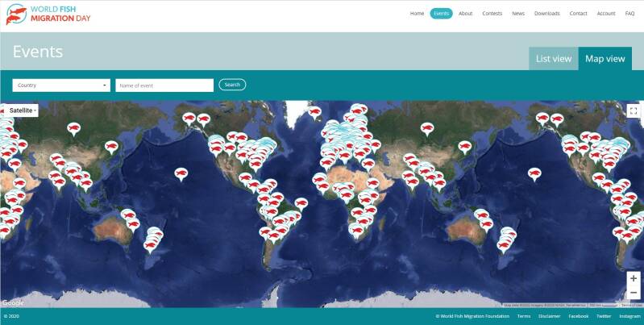Click the fish marker in Siberia, left map copy
Viewport: 644px width, 325px height.
click(73, 128)
